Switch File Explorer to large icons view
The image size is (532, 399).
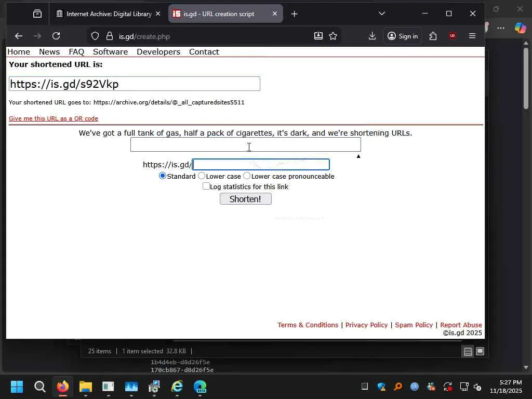click(x=480, y=352)
